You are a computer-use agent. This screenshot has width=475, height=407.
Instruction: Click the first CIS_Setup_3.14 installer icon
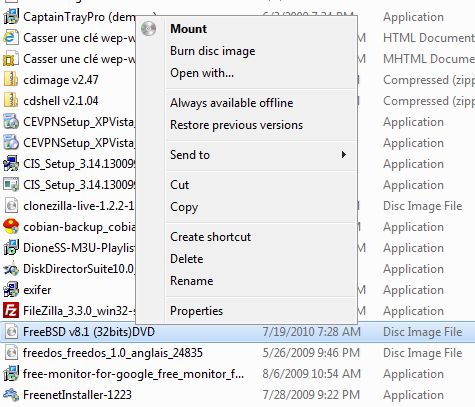pyautogui.click(x=11, y=164)
